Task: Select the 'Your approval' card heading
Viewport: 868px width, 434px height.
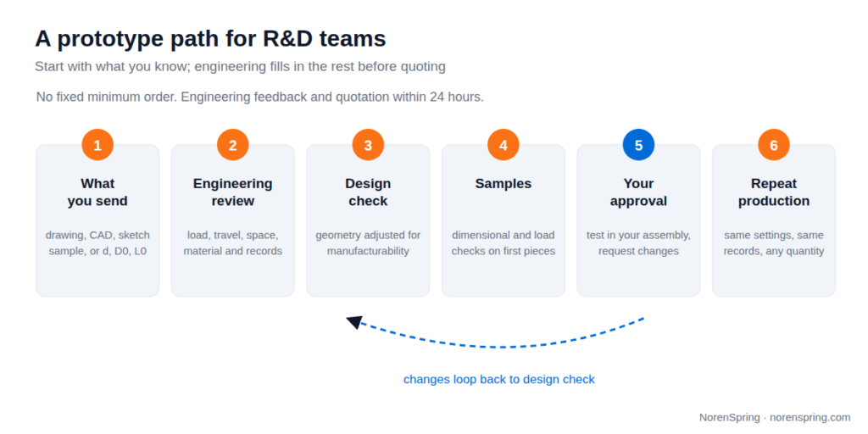Action: (x=638, y=192)
